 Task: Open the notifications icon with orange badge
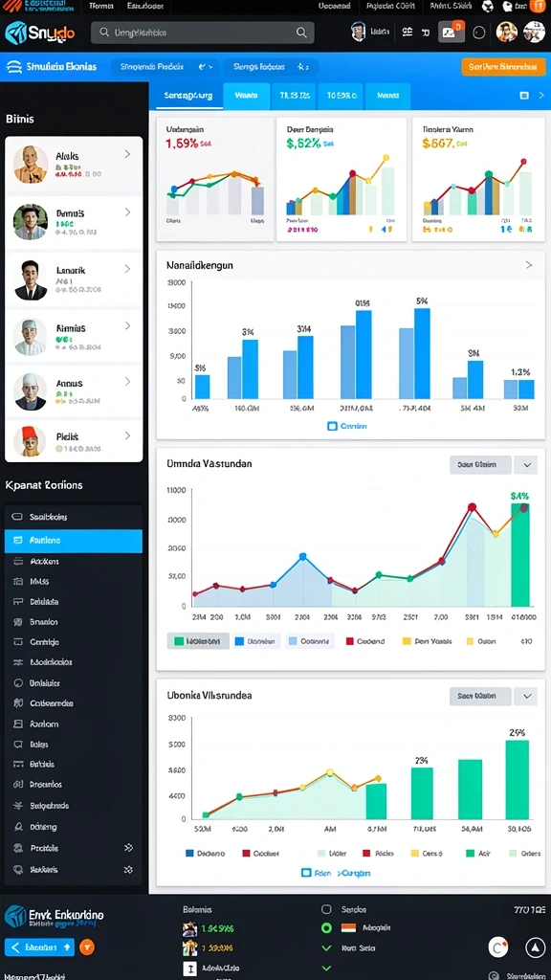pyautogui.click(x=452, y=32)
